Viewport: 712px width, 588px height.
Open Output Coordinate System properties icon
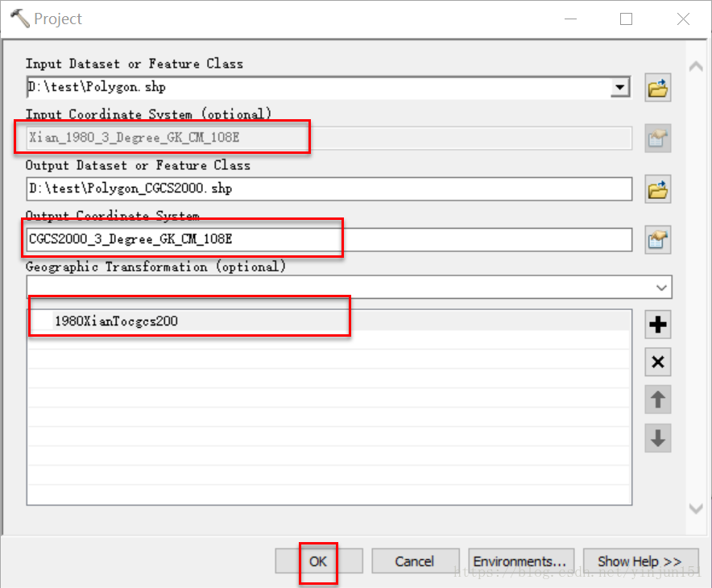pos(657,240)
